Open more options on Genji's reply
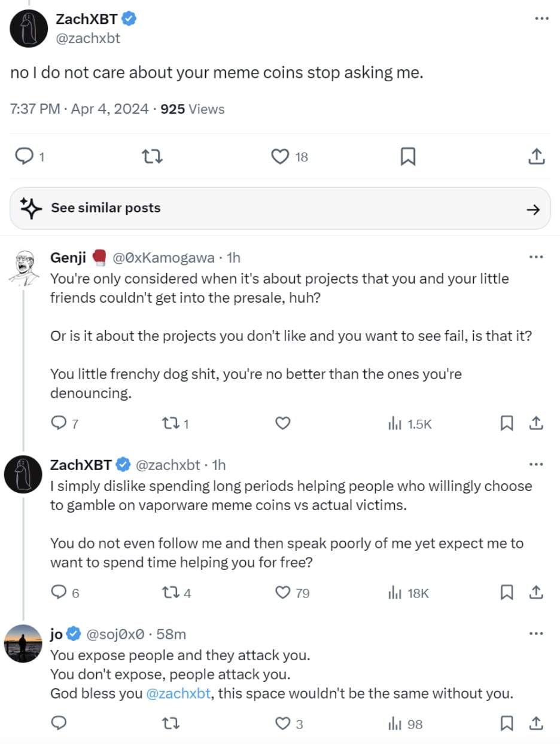 pyautogui.click(x=537, y=256)
